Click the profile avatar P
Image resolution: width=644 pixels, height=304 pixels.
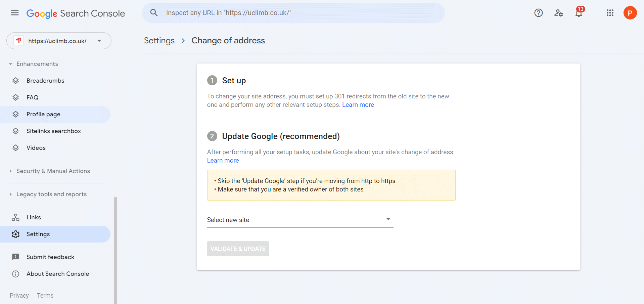630,13
